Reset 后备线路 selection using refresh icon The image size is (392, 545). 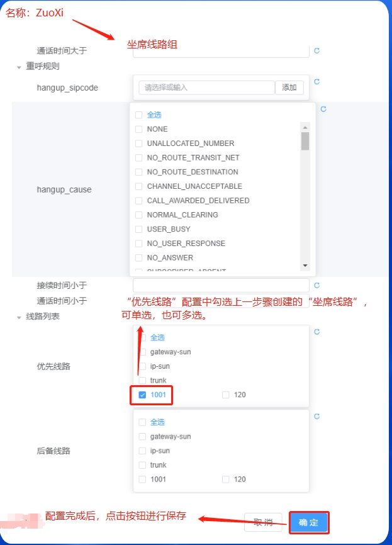click(x=317, y=416)
